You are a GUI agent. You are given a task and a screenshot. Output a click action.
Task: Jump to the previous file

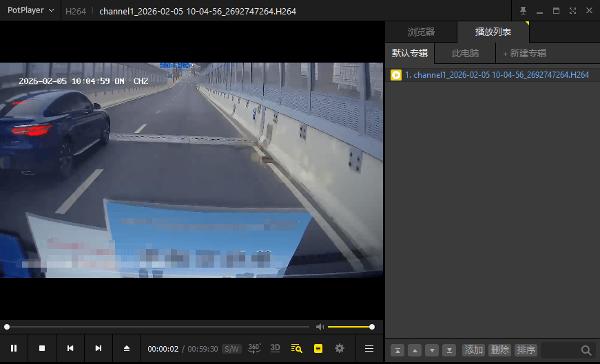[70, 348]
